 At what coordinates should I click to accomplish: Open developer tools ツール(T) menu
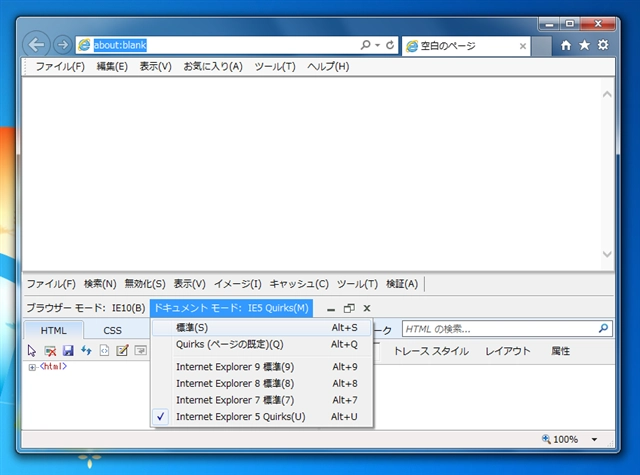358,284
